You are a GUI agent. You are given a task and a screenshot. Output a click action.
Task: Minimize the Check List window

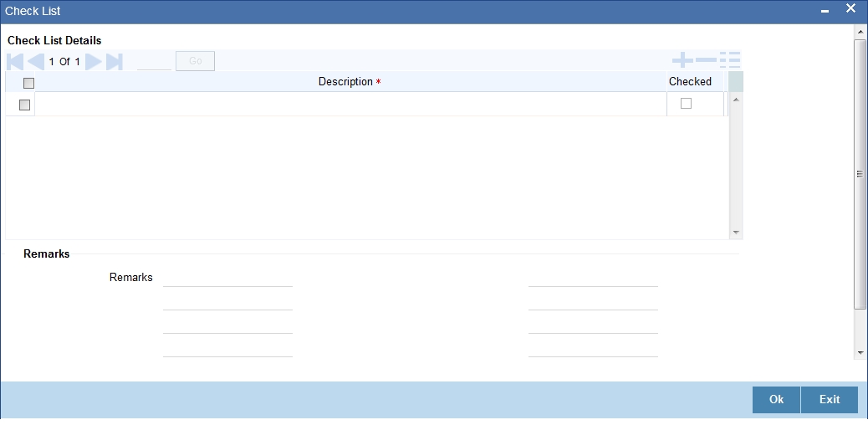[825, 12]
